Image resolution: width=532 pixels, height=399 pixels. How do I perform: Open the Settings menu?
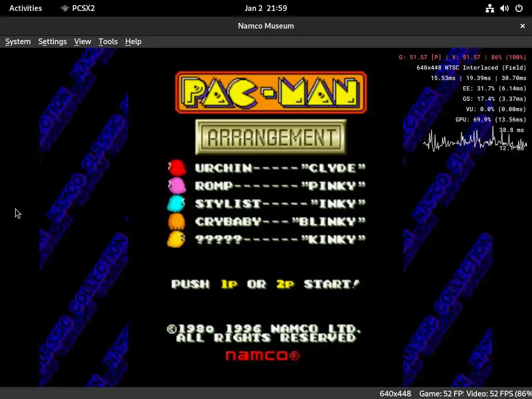pos(52,42)
